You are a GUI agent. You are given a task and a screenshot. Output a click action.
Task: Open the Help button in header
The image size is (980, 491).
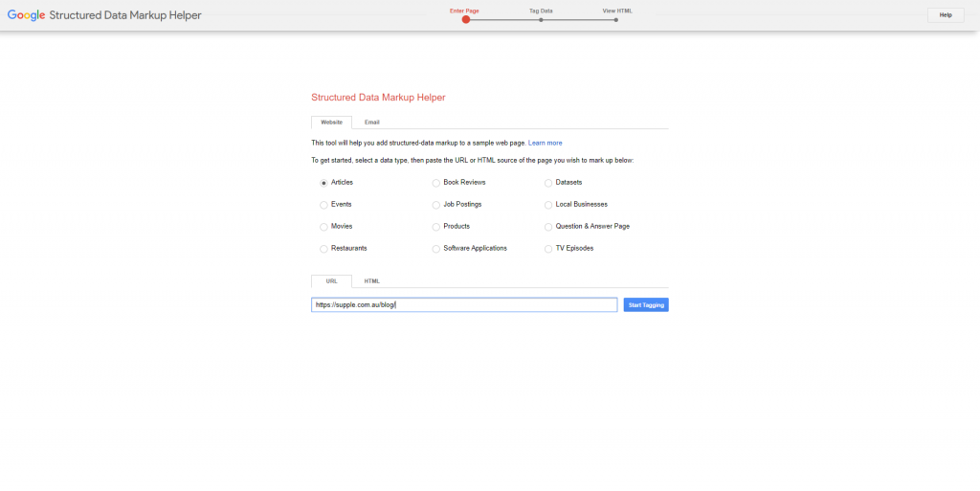click(946, 15)
